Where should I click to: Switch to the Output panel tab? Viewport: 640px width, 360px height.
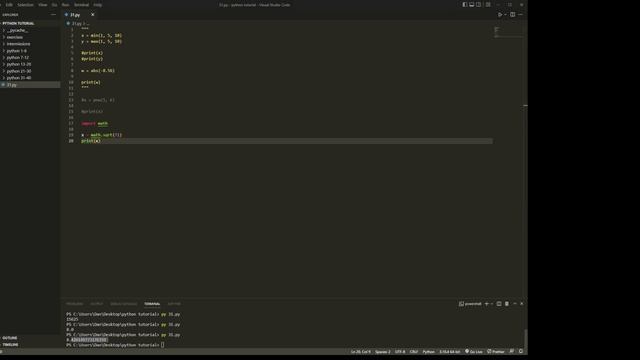(x=97, y=304)
